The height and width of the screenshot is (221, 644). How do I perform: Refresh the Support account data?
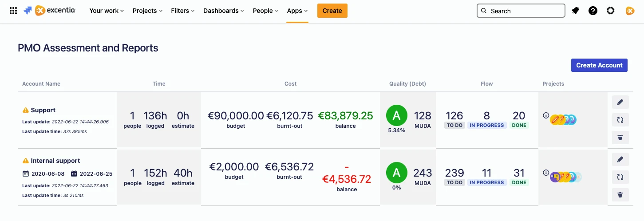pyautogui.click(x=620, y=120)
